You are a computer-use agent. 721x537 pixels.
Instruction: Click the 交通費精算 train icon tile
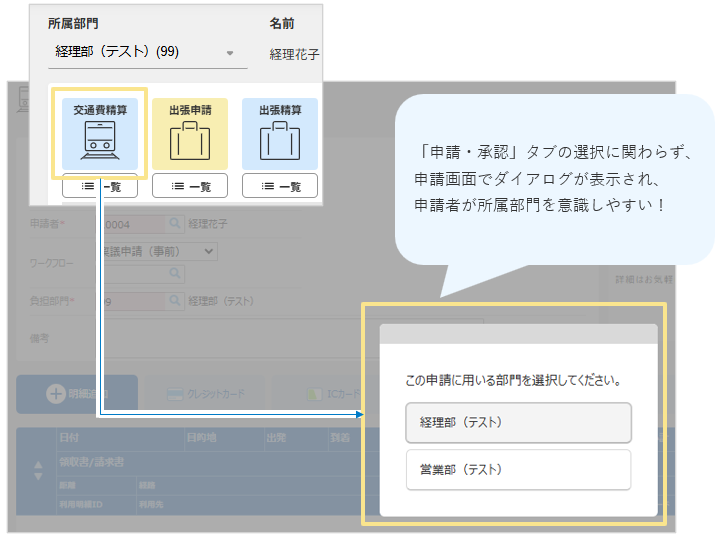(x=99, y=133)
